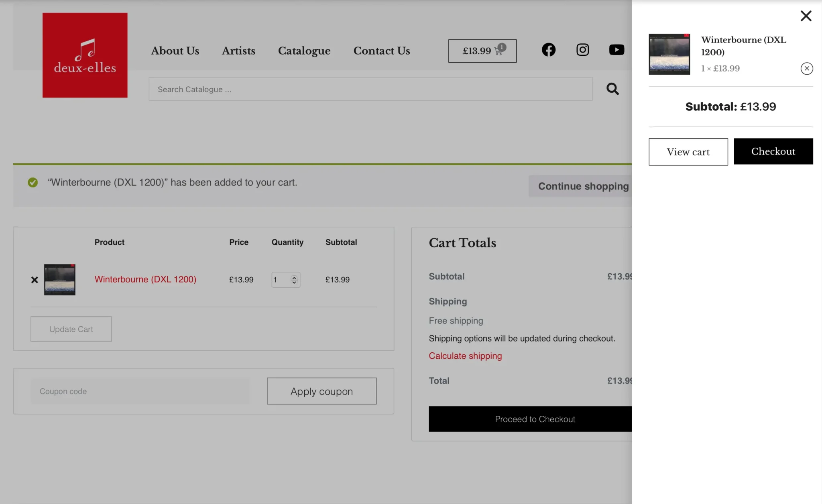Click Continue shopping button
The height and width of the screenshot is (504, 822).
pyautogui.click(x=580, y=186)
